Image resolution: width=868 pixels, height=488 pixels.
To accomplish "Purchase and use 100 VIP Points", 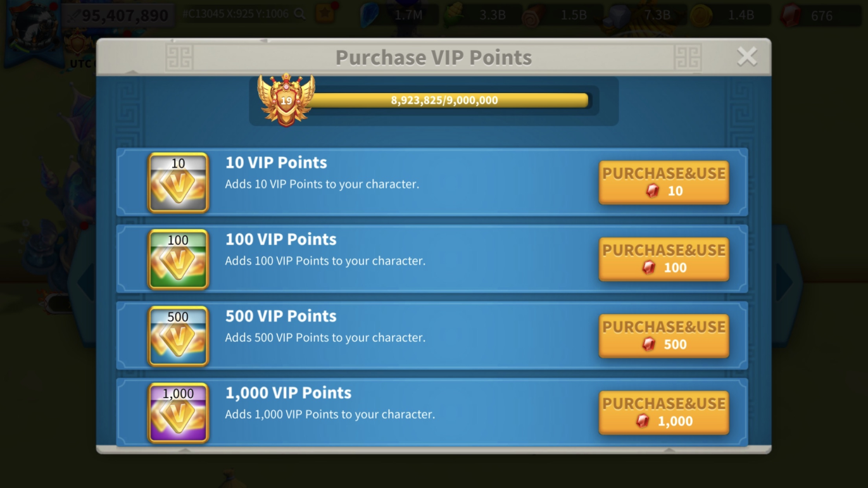I will (x=664, y=259).
